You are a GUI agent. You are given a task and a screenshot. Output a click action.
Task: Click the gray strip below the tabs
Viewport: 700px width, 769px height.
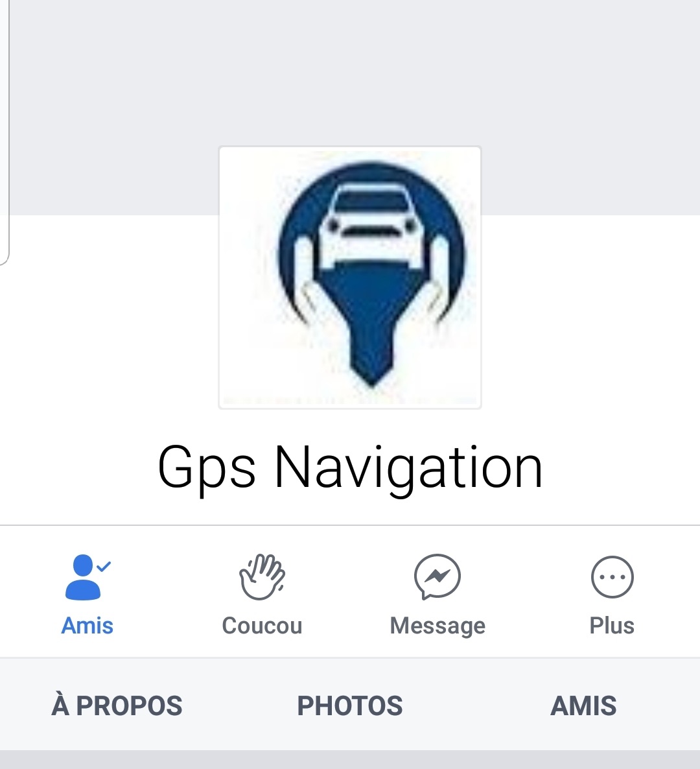click(x=350, y=759)
